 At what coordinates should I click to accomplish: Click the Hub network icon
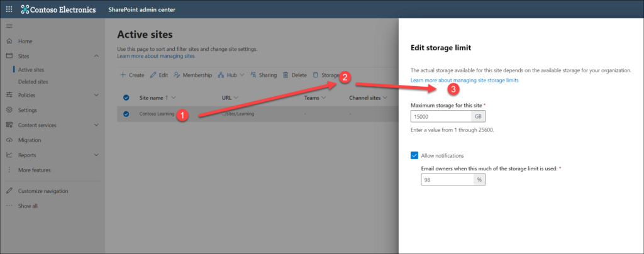pos(221,75)
